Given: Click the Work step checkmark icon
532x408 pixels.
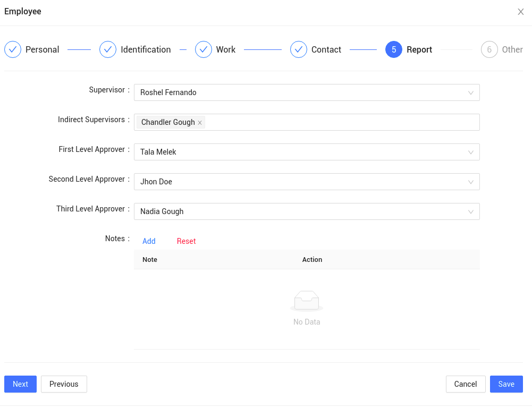Looking at the screenshot, I should tap(204, 49).
